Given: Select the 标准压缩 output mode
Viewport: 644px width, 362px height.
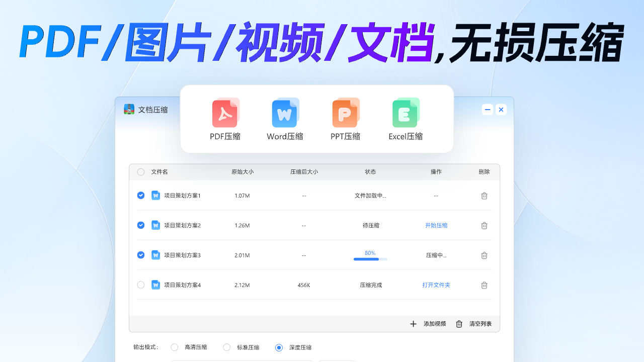Looking at the screenshot, I should pyautogui.click(x=226, y=347).
